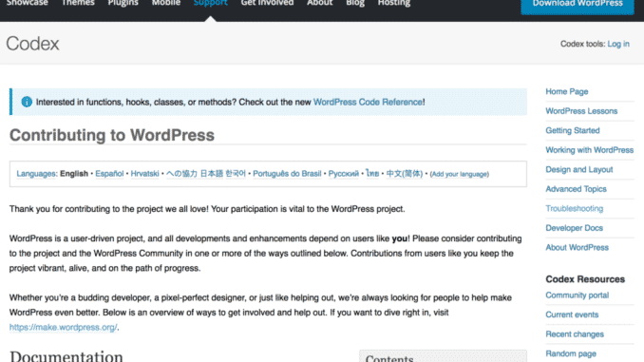This screenshot has width=644, height=362.
Task: Switch language to Português do Brasil
Action: pos(287,174)
